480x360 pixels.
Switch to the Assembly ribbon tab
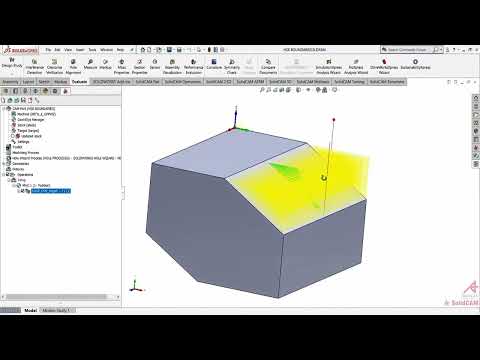(x=10, y=82)
